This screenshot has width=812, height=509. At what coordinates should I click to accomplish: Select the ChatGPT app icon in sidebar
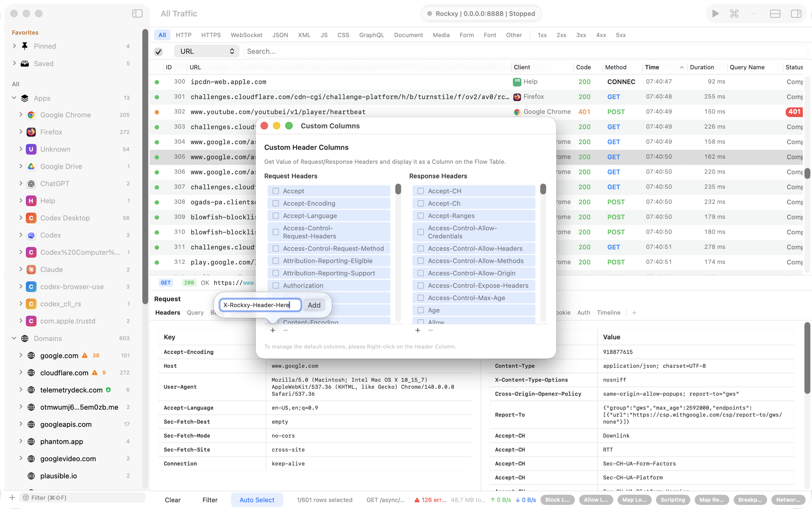pos(31,183)
